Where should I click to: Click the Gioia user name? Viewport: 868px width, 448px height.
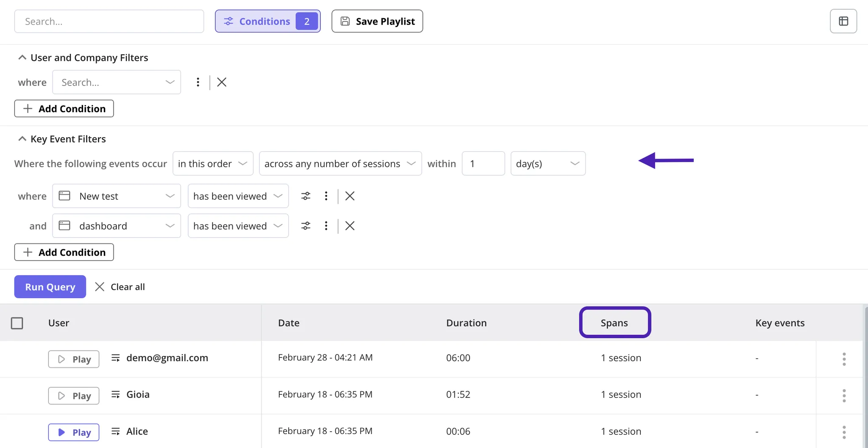click(138, 394)
